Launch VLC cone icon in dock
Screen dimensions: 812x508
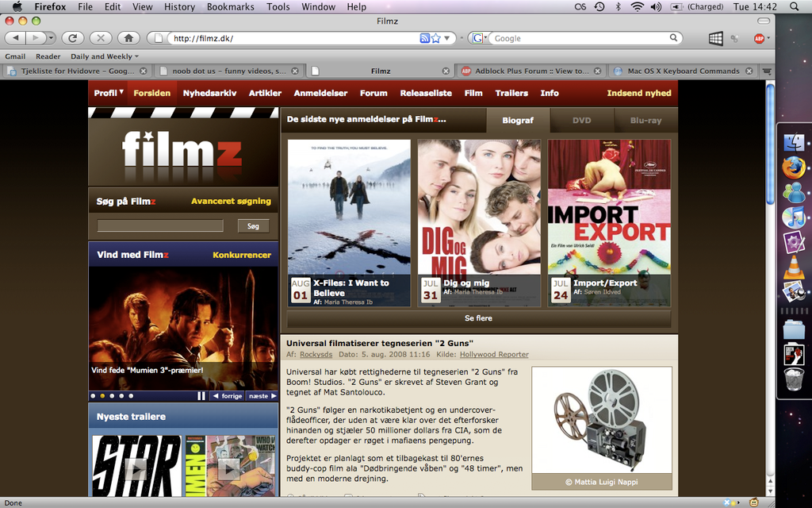tap(793, 267)
